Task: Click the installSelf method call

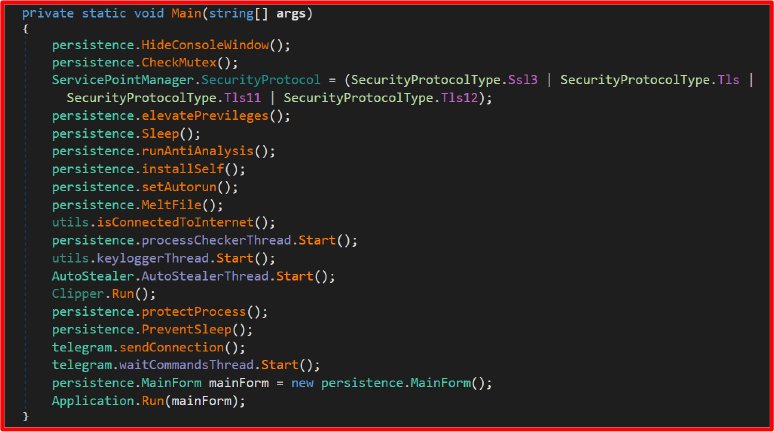Action: tap(183, 169)
